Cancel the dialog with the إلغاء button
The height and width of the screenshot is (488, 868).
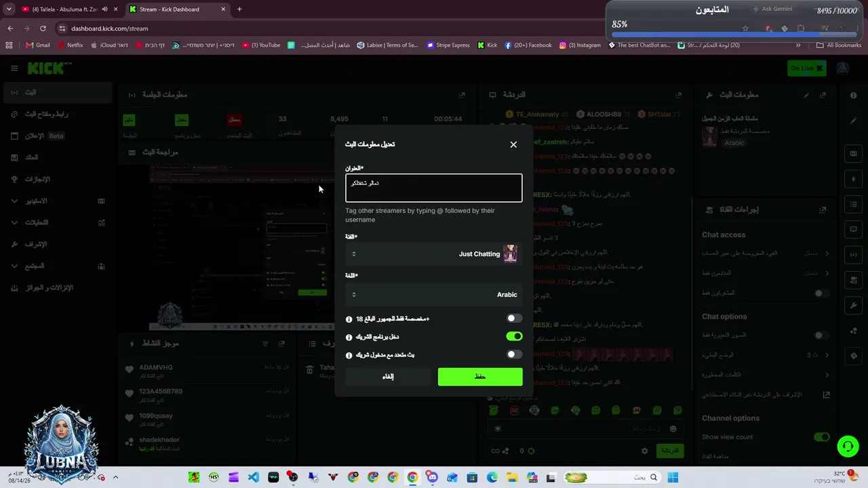pyautogui.click(x=388, y=376)
